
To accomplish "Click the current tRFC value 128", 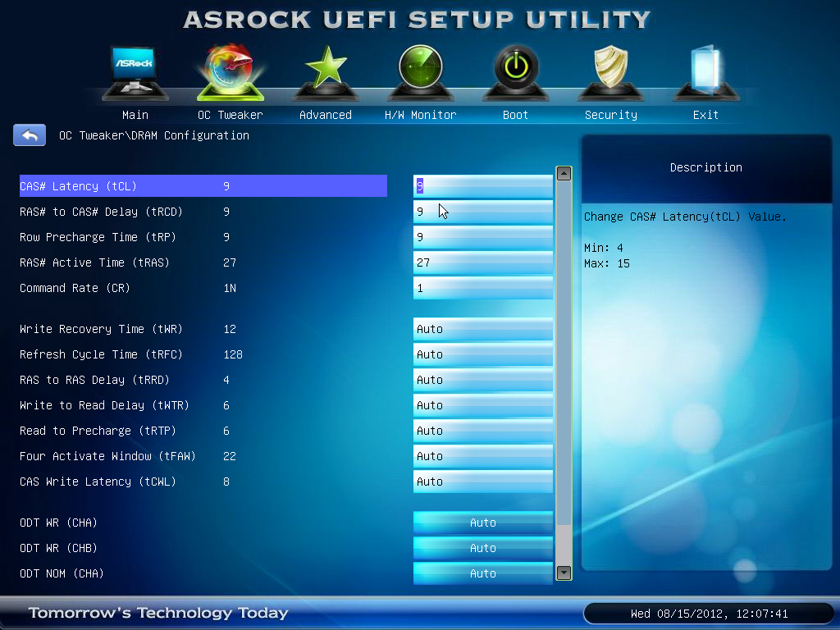I will (233, 354).
